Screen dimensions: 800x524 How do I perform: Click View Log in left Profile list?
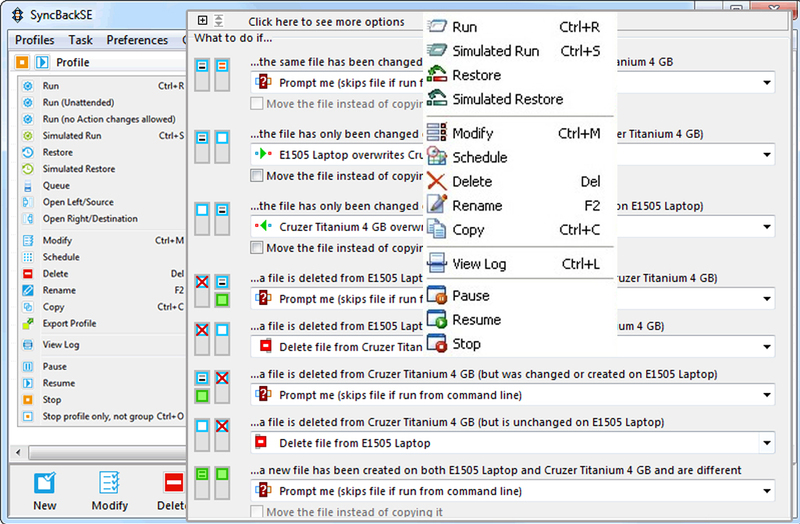coord(103,345)
